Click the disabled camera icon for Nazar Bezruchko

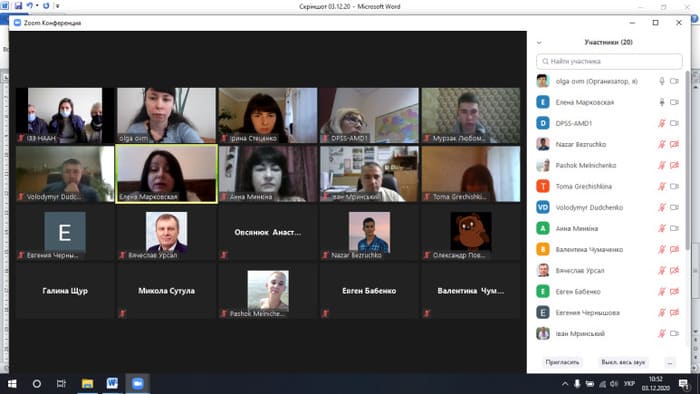[674, 144]
